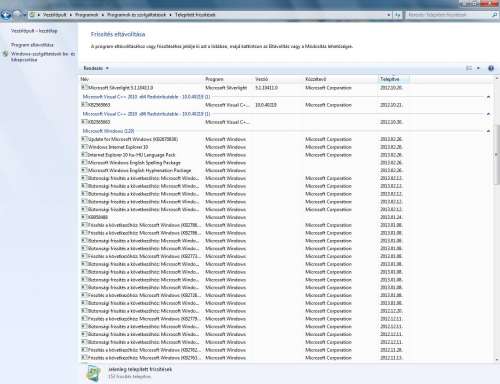Click the icon of KB2565063 in the x64 group
The image size is (500, 384).
pos(84,104)
